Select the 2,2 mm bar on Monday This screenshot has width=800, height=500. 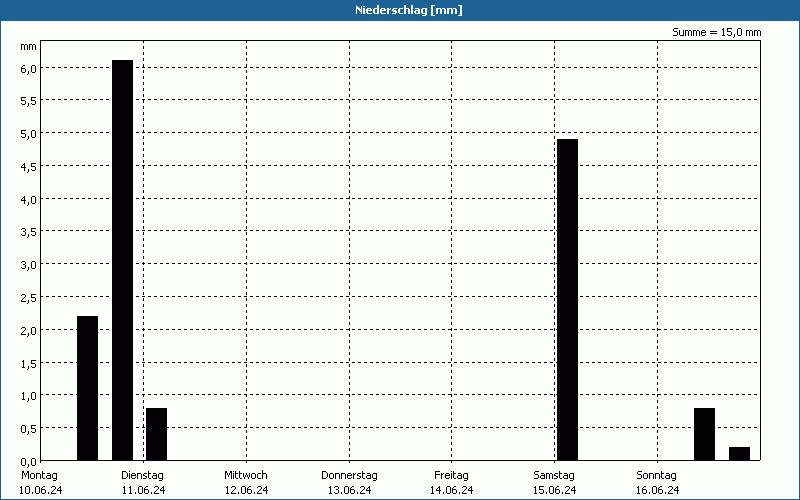click(87, 388)
